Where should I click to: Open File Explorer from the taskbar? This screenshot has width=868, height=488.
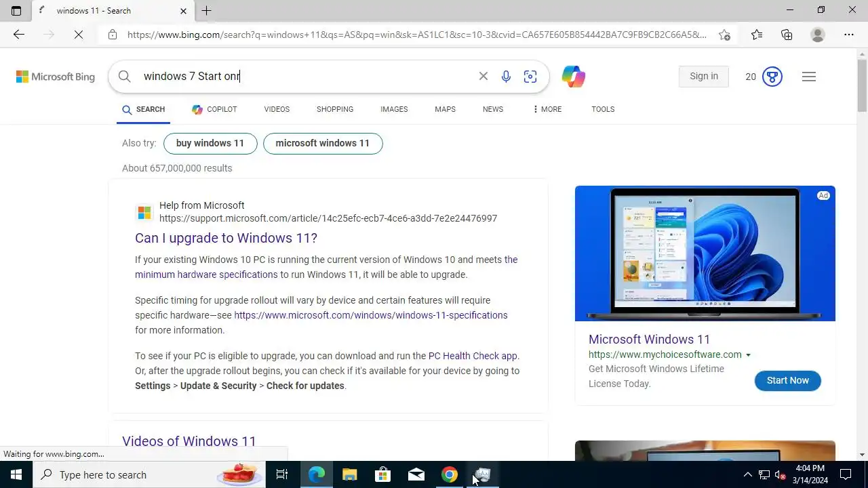[x=349, y=474]
